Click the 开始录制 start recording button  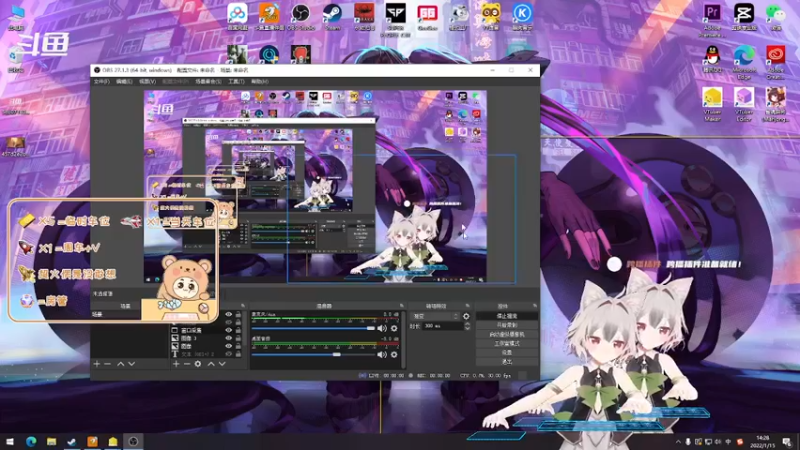pos(507,325)
